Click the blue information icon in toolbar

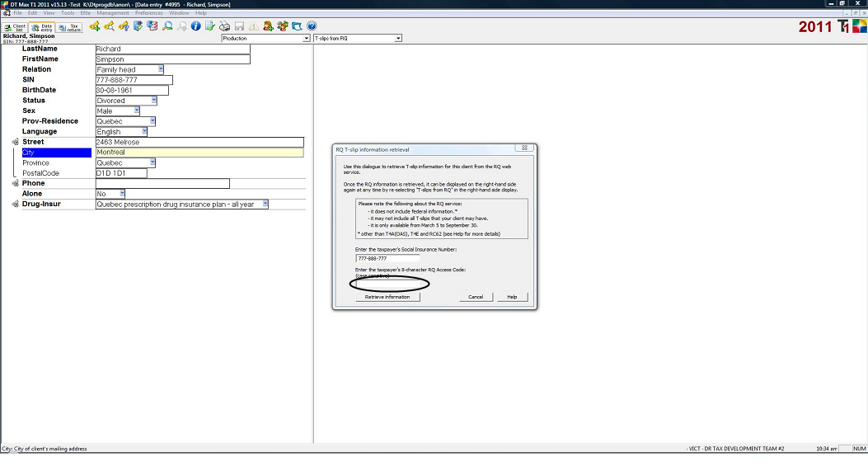coord(195,26)
